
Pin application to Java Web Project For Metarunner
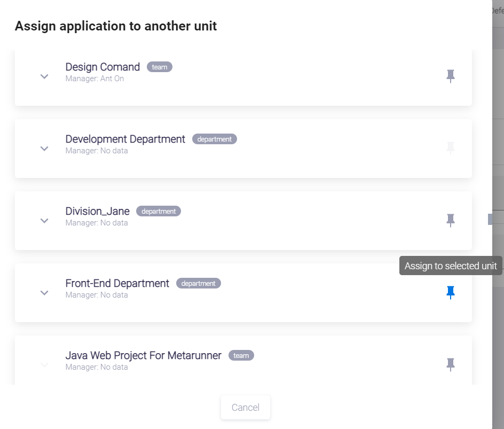pos(451,364)
